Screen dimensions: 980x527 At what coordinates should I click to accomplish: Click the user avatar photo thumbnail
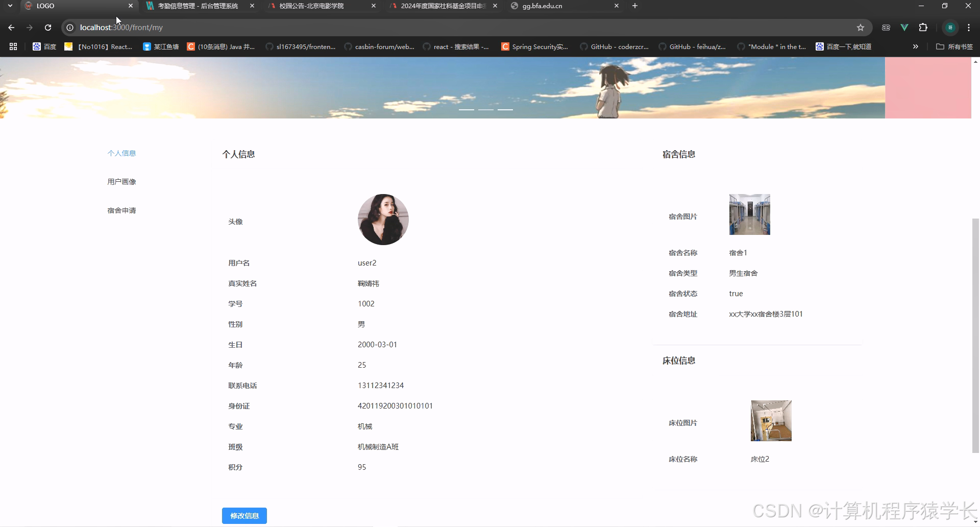tap(383, 220)
